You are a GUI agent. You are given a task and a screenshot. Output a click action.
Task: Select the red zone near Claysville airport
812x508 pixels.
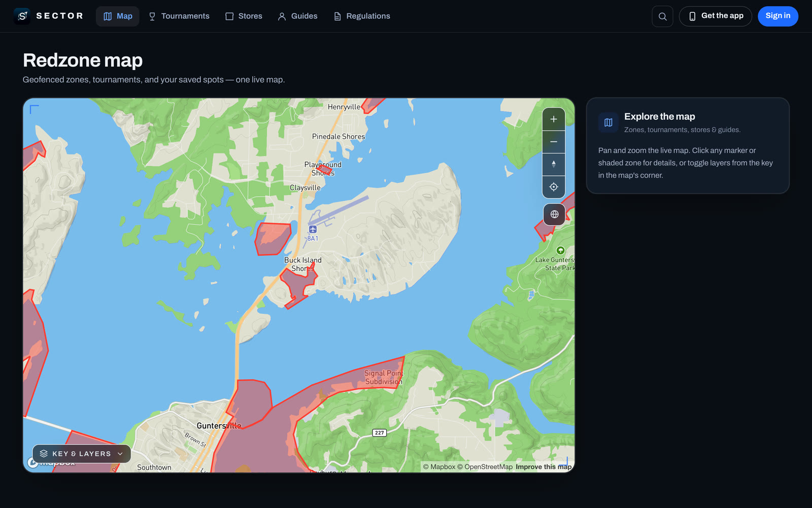point(272,239)
